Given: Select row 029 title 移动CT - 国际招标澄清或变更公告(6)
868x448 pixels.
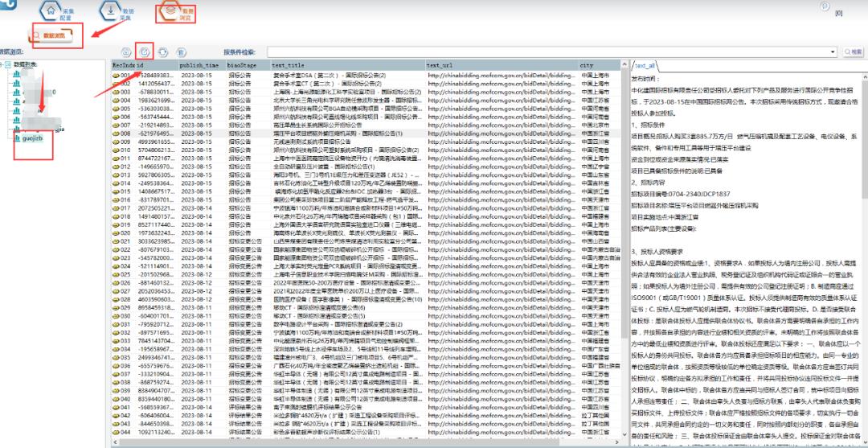Looking at the screenshot, I should pos(319,308).
